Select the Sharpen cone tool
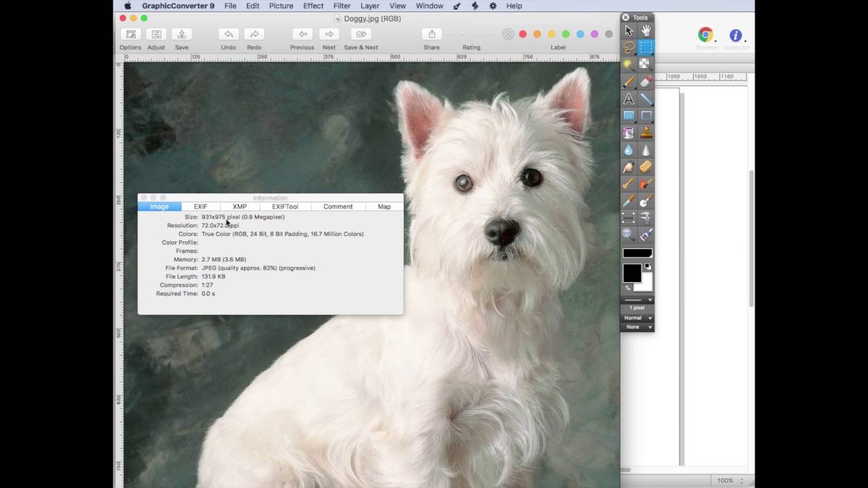Viewport: 868px width, 488px height. pos(646,150)
